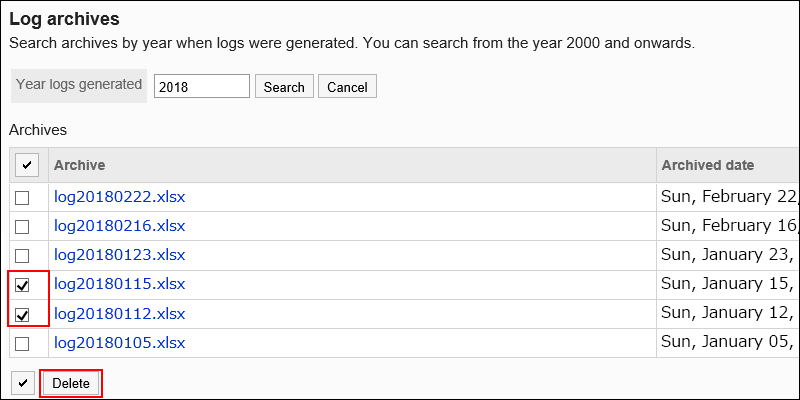Click the Sun, January 15 date cell
Image resolution: width=800 pixels, height=400 pixels.
[x=728, y=284]
